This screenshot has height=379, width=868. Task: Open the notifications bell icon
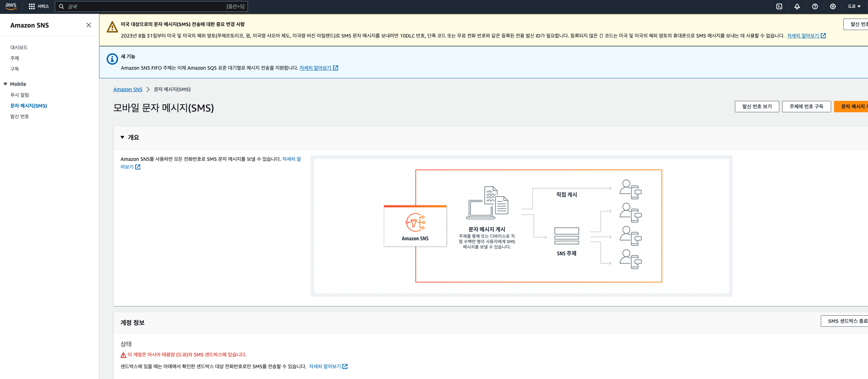(x=797, y=6)
